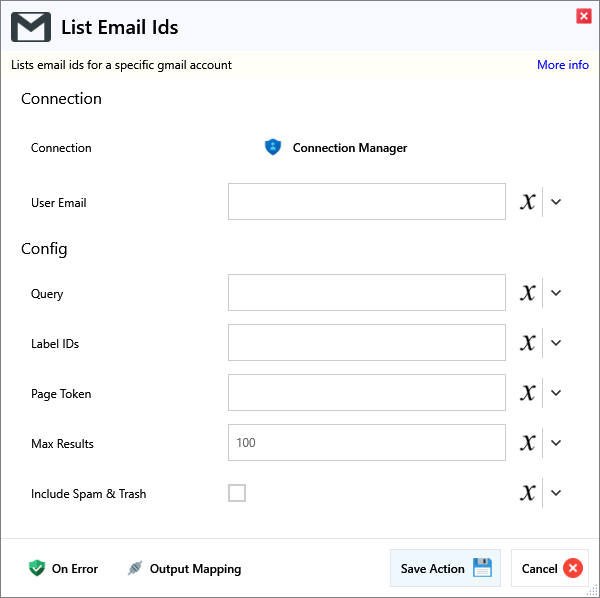Expand the Query field dropdown arrow
Image resolution: width=600 pixels, height=598 pixels.
pos(557,293)
